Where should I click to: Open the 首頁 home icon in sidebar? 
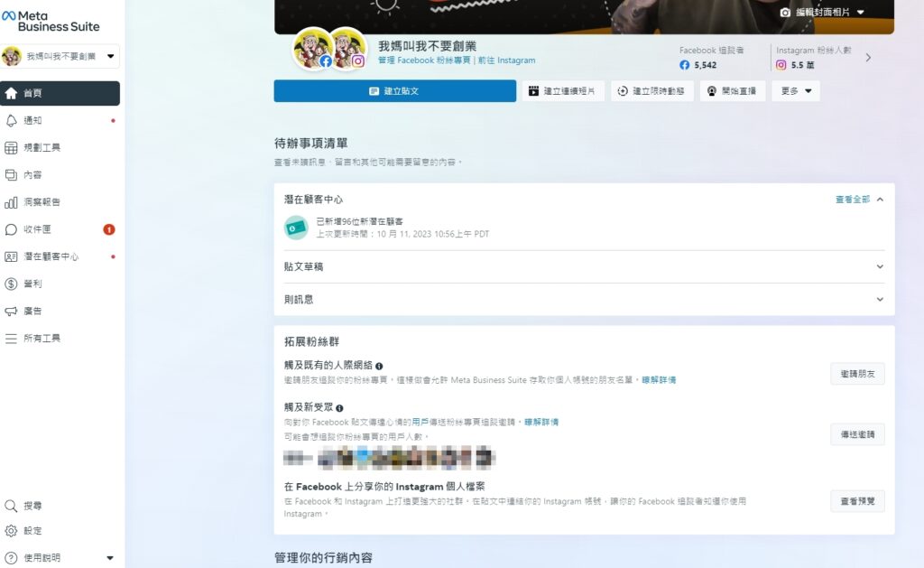11,93
